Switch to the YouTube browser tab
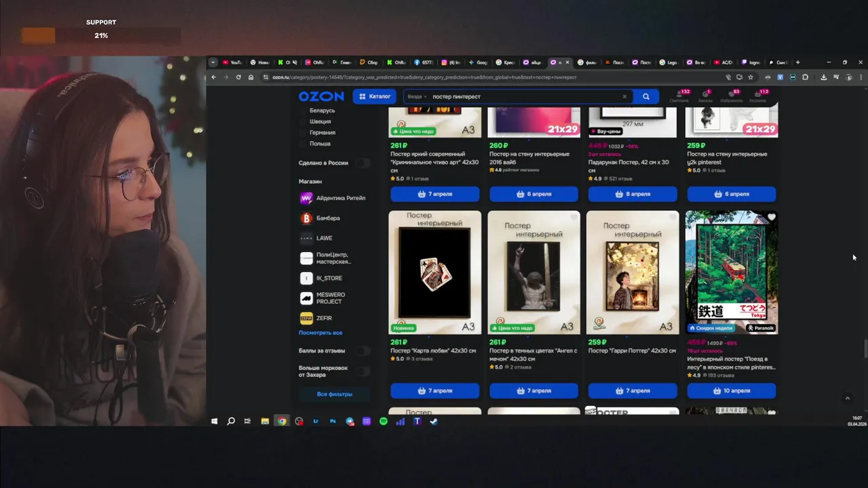 click(232, 62)
